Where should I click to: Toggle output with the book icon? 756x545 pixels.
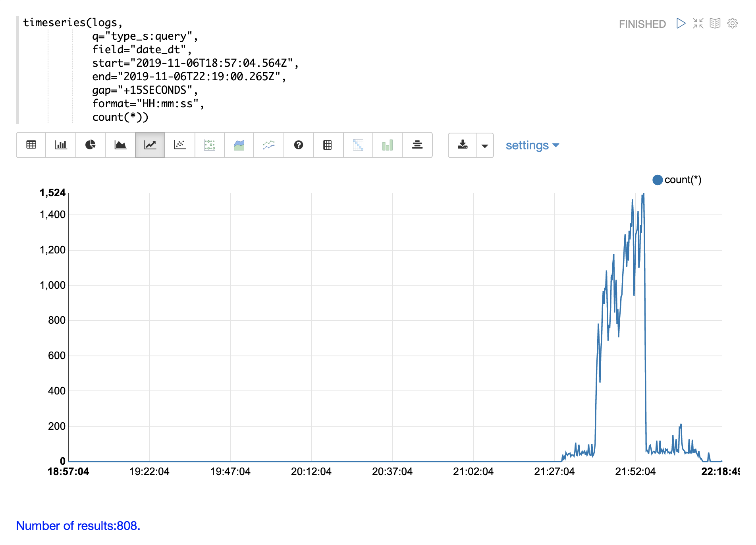tap(715, 23)
